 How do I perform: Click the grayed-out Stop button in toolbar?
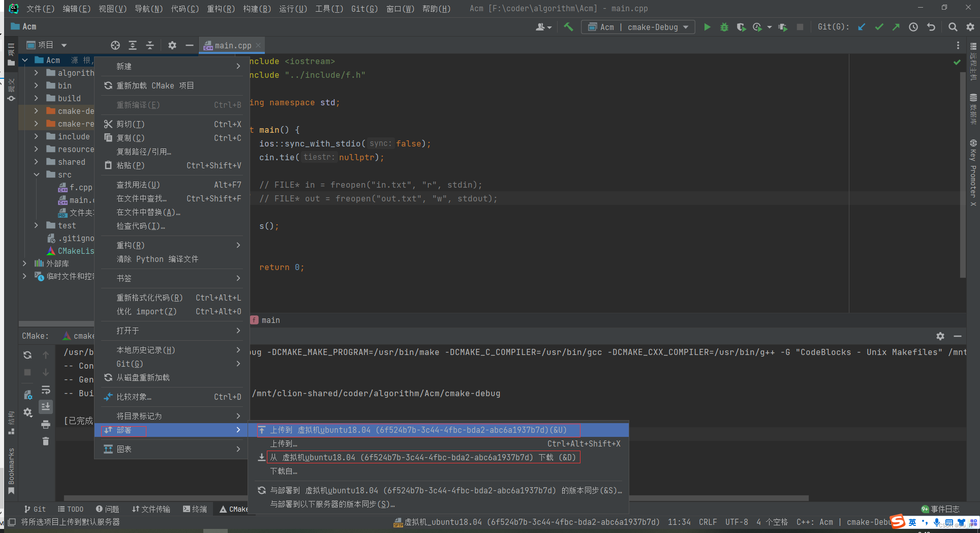800,27
